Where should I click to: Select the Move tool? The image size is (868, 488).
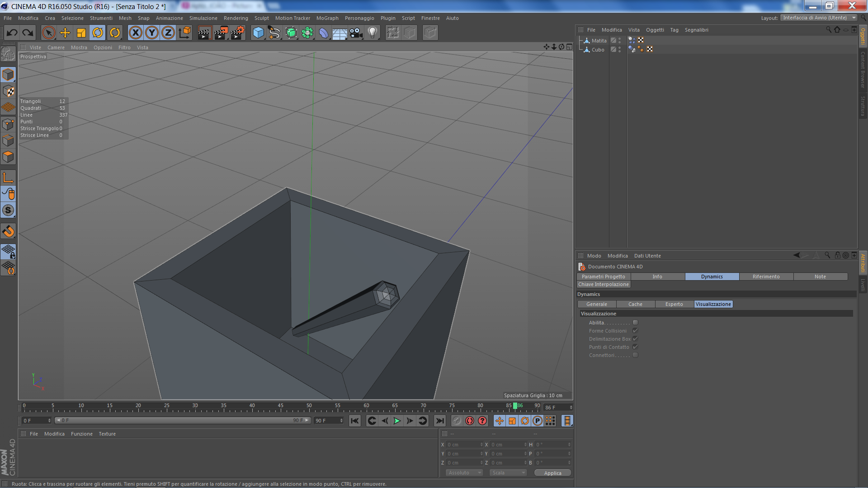pyautogui.click(x=65, y=33)
